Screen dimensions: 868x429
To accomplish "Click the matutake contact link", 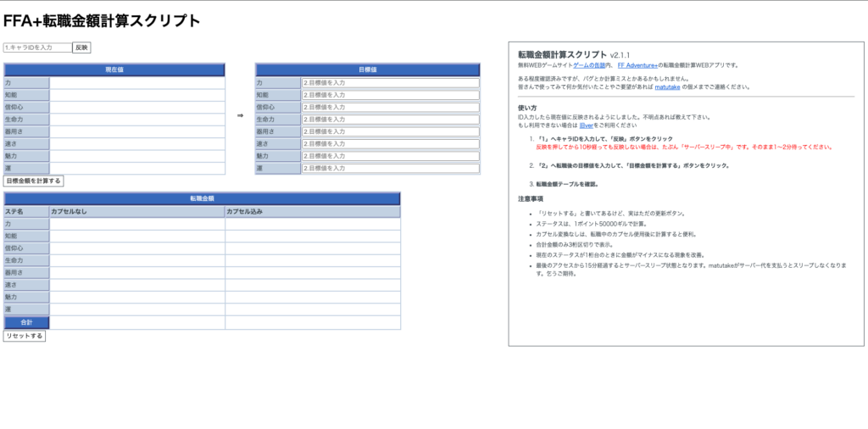I will 667,86.
